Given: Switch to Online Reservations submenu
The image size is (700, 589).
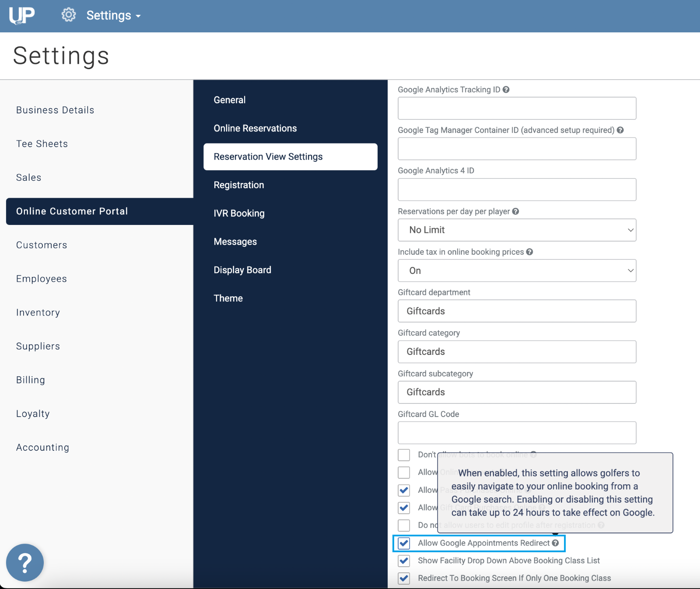Looking at the screenshot, I should (x=255, y=128).
